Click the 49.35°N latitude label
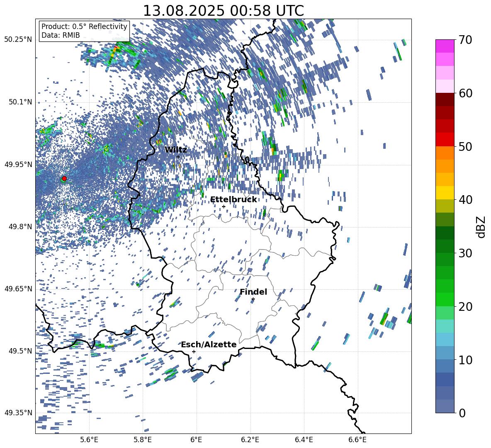 pos(18,413)
